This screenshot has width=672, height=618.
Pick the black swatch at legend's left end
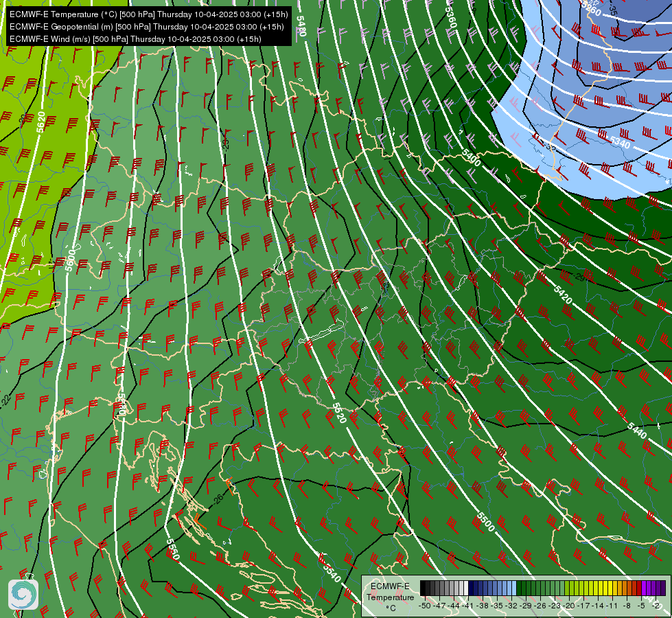pos(423,588)
